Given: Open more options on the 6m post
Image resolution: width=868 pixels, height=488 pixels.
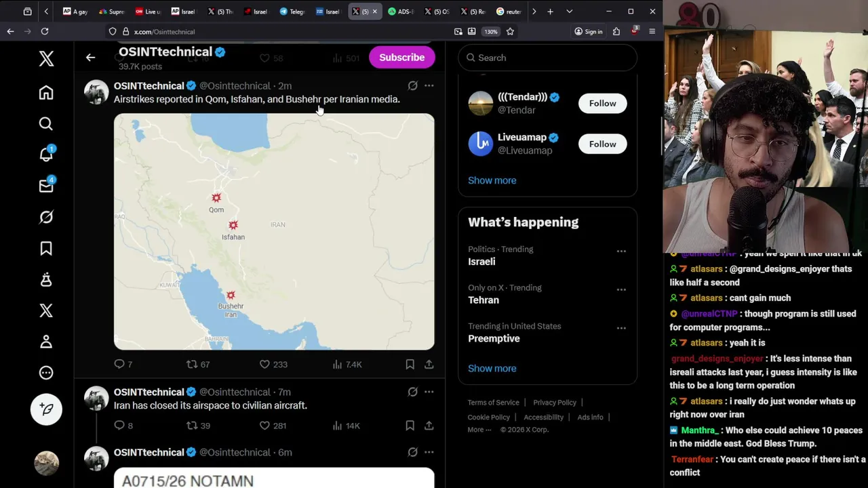Looking at the screenshot, I should 429,452.
